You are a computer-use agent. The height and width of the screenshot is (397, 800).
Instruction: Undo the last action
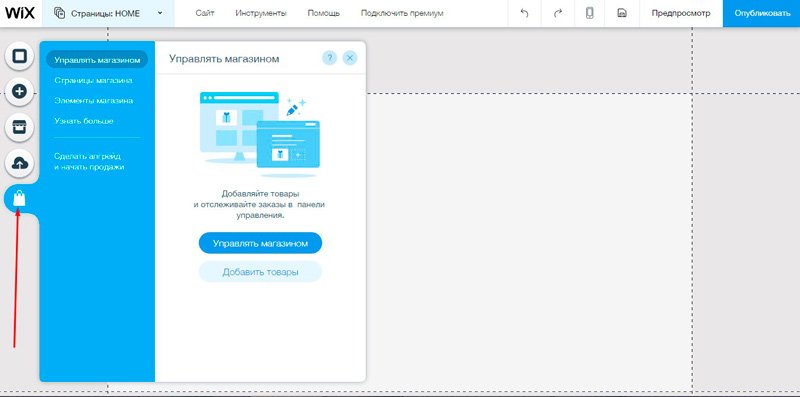coord(524,13)
